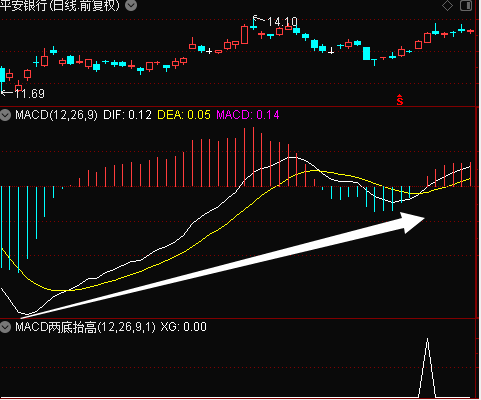The height and width of the screenshot is (400, 481).
Task: Click the white upward trend arrow head
Action: [412, 222]
